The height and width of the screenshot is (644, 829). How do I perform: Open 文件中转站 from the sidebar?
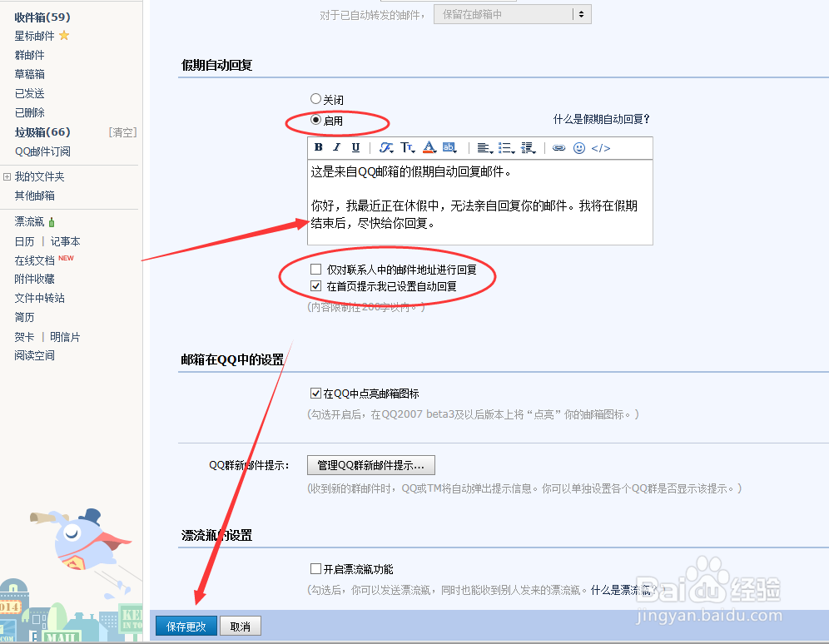(x=40, y=298)
